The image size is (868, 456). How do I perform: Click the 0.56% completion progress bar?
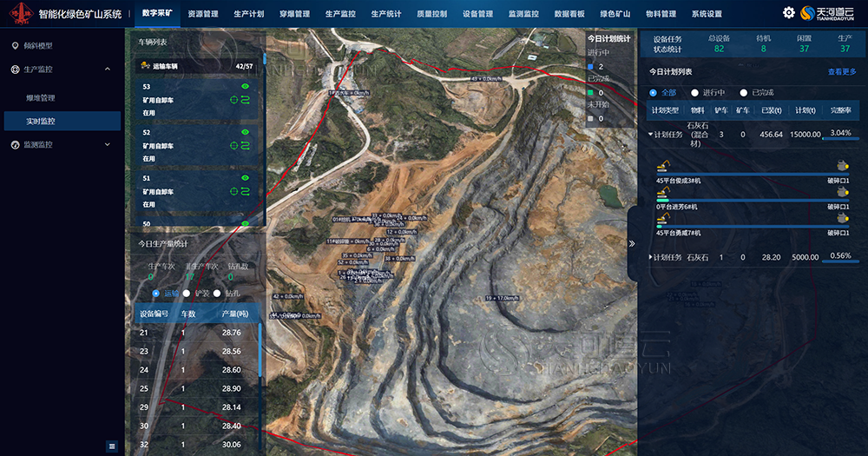[x=840, y=261]
